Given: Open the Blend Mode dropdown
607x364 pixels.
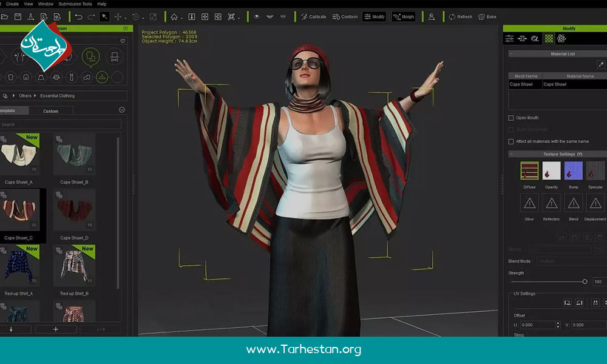Looking at the screenshot, I should tap(571, 261).
